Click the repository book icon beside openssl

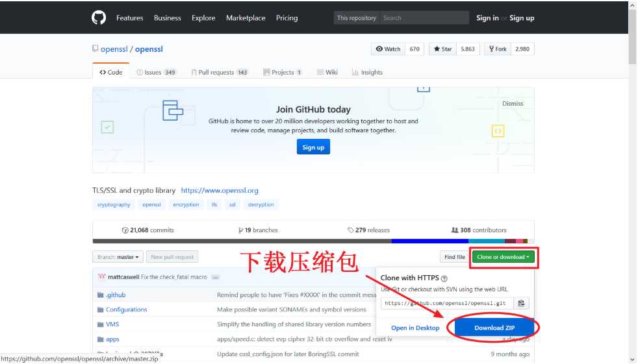point(96,49)
